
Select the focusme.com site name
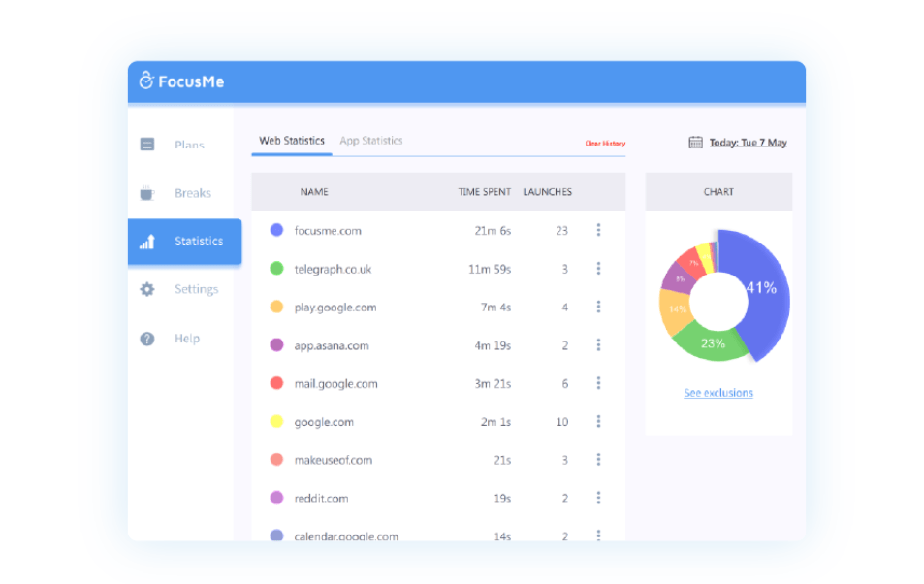[328, 231]
